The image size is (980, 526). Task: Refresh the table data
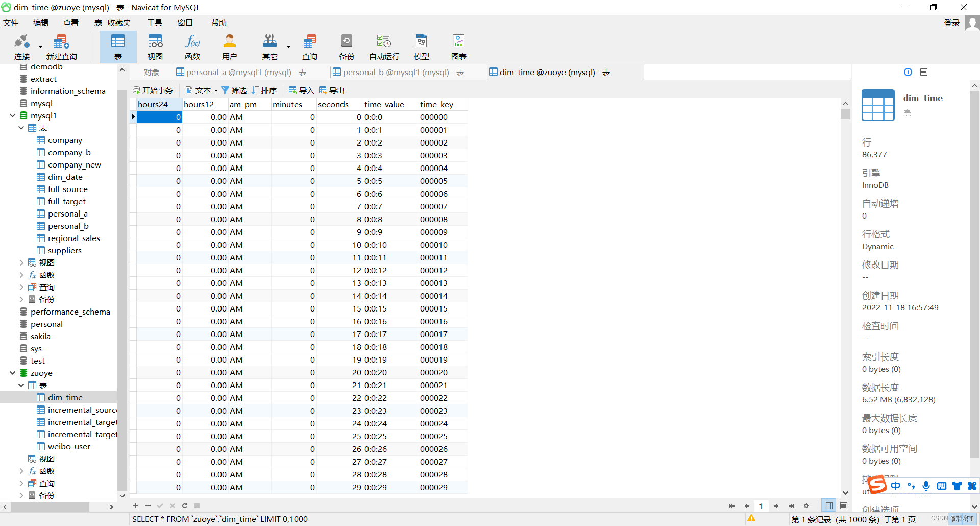pos(184,506)
